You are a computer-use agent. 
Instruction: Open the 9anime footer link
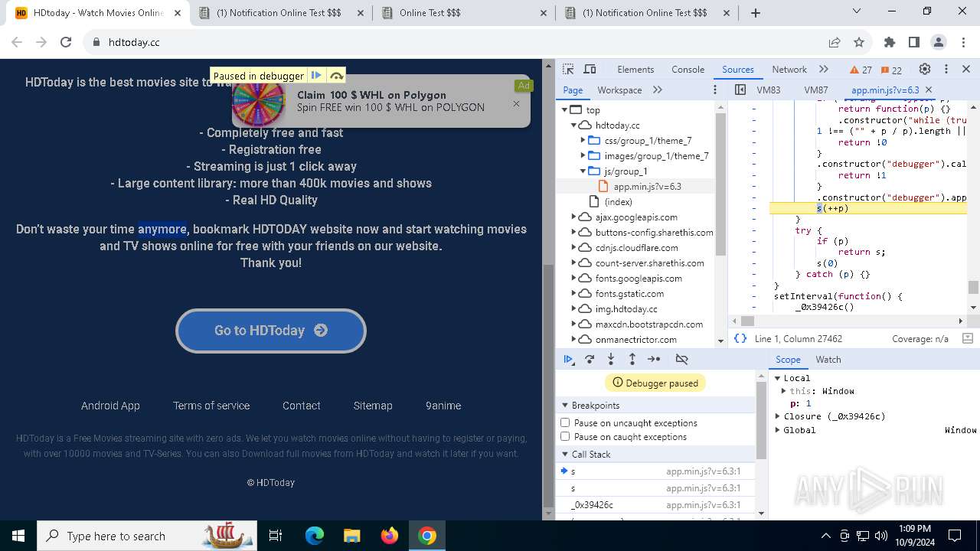(443, 406)
